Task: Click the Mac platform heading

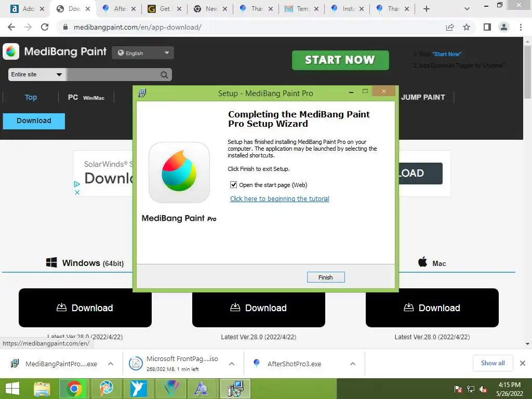Action: coord(432,263)
